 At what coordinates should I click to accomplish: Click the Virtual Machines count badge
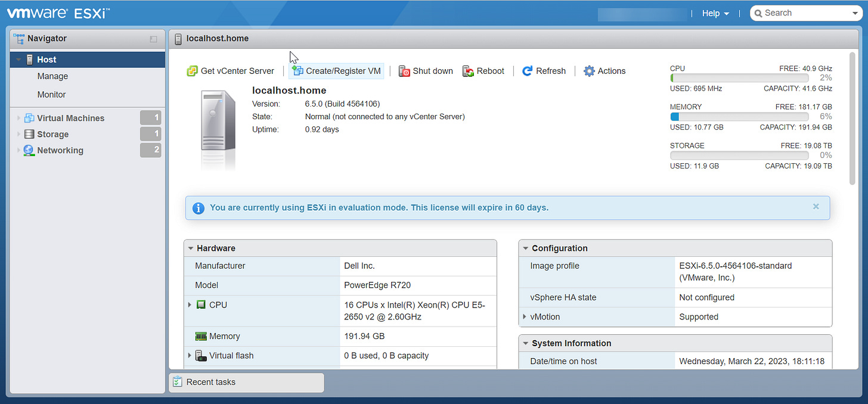click(x=151, y=118)
